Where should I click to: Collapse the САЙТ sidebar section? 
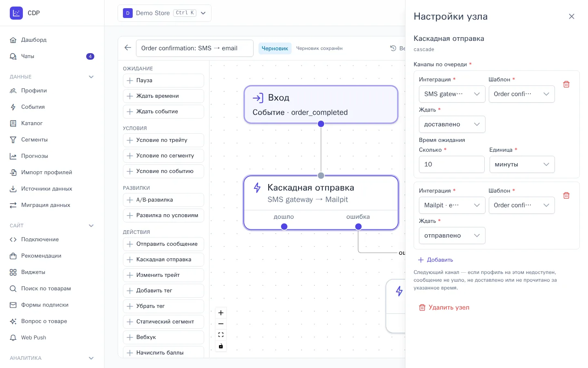tap(91, 226)
